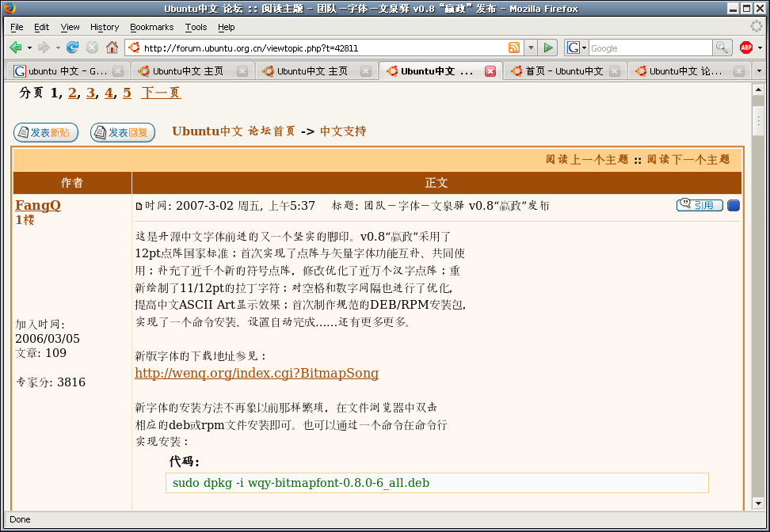Open the Help menu

[227, 27]
